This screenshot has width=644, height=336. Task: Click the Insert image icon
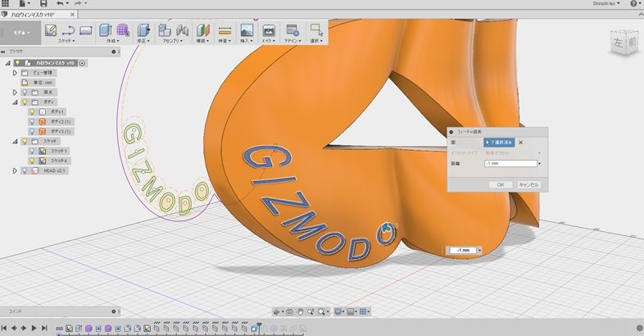point(247,30)
